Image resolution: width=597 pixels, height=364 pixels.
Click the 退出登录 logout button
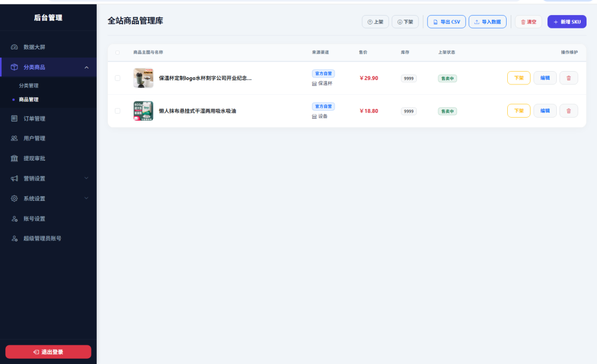pos(48,352)
